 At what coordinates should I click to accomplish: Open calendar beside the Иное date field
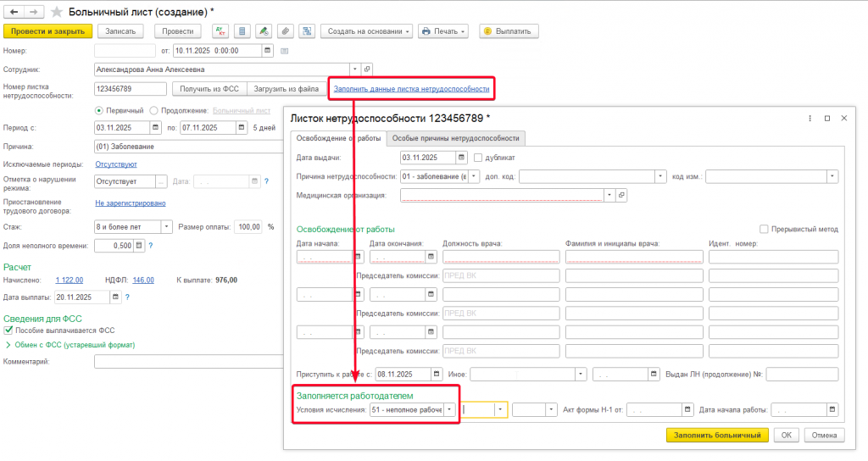pyautogui.click(x=654, y=374)
